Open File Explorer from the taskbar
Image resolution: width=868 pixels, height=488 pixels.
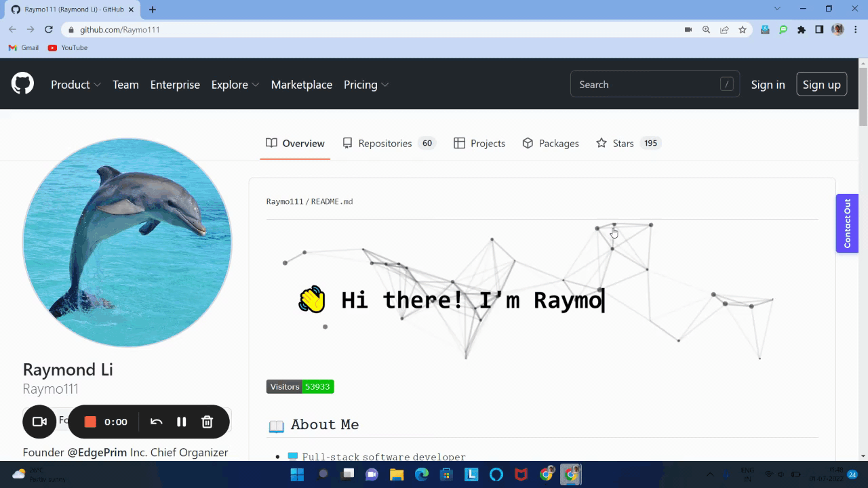(x=397, y=474)
